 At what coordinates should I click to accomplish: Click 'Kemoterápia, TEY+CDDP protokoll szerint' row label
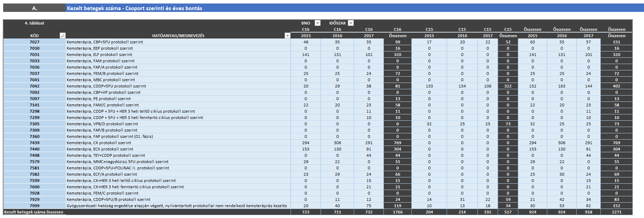tap(105, 155)
